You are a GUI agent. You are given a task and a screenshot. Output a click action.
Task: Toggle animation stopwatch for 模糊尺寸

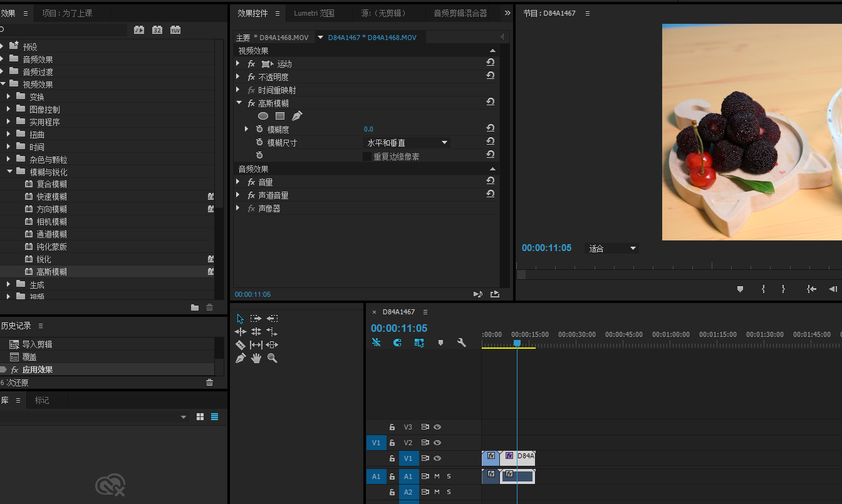point(259,142)
